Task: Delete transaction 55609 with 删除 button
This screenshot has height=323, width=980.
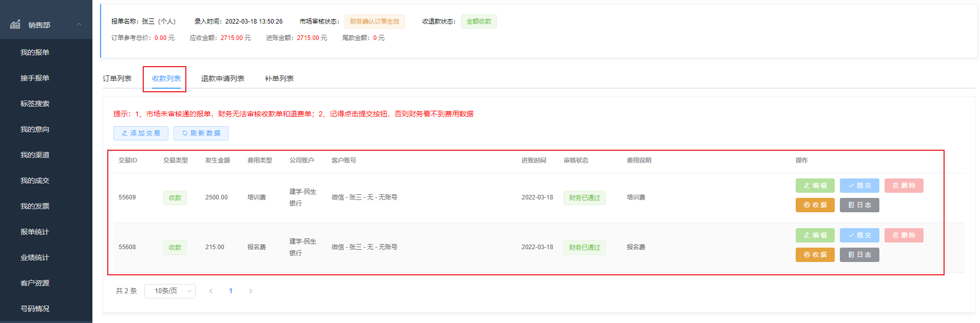Action: [x=904, y=186]
